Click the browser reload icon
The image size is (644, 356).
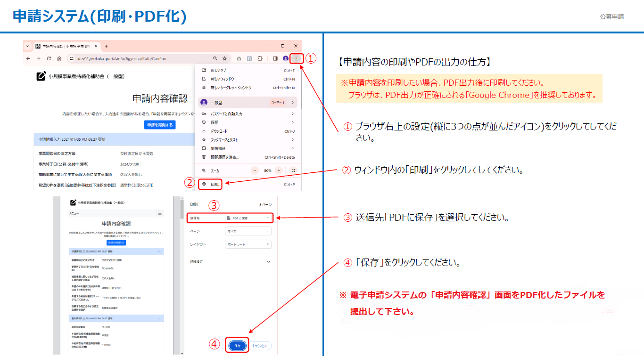[x=49, y=59]
